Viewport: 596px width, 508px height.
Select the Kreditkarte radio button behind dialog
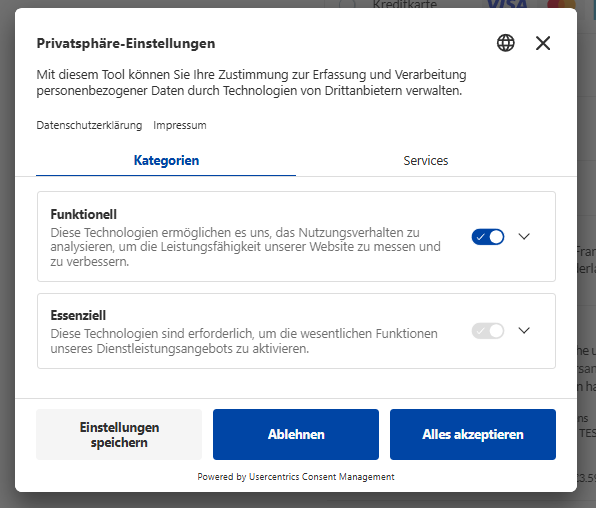(x=347, y=4)
